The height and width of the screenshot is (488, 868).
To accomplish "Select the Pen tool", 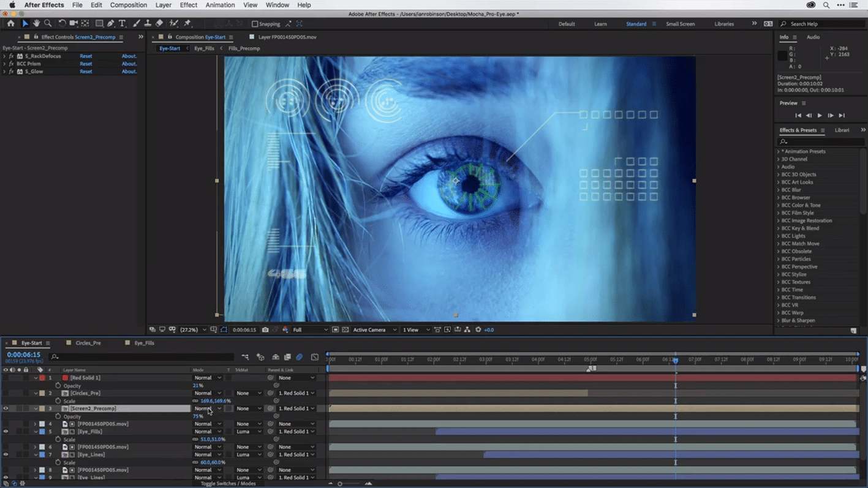I will coord(111,23).
